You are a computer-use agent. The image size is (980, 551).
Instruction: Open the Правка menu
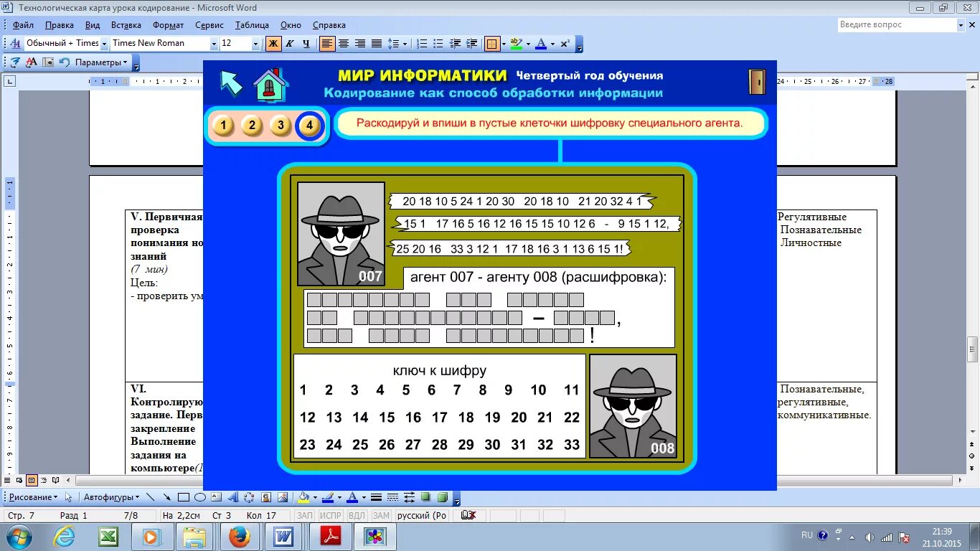coord(59,25)
